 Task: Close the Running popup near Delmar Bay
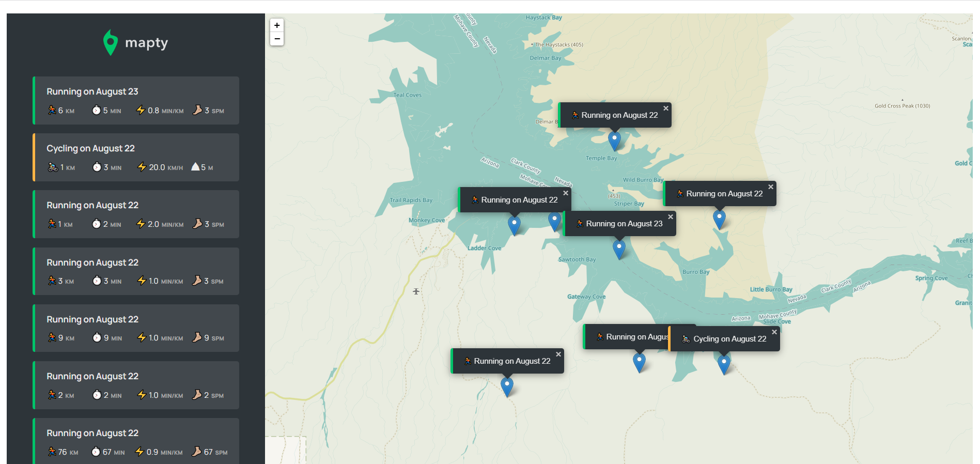[665, 109]
